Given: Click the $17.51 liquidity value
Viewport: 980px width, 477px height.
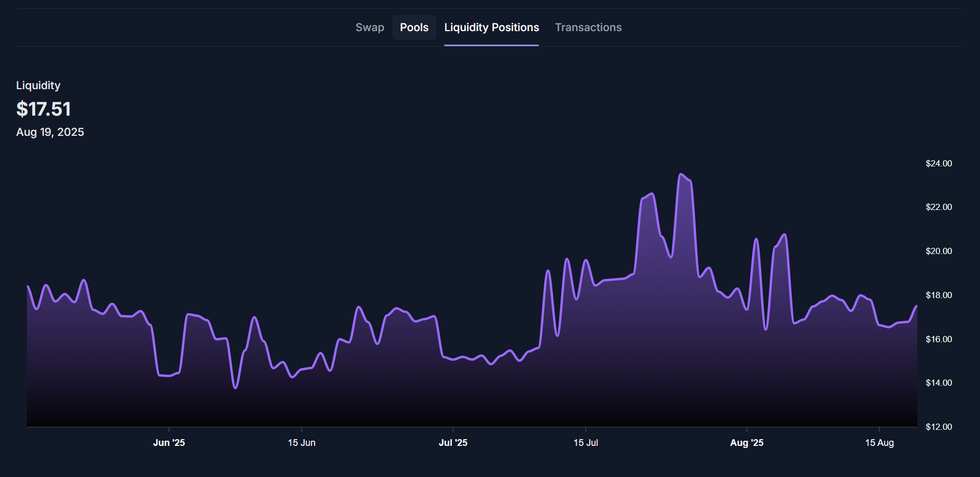Looking at the screenshot, I should (x=44, y=109).
